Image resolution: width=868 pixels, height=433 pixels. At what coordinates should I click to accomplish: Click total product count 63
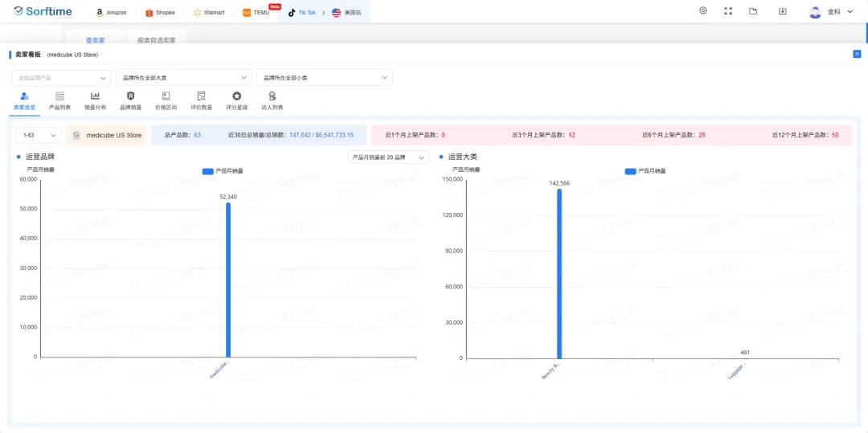pyautogui.click(x=197, y=135)
